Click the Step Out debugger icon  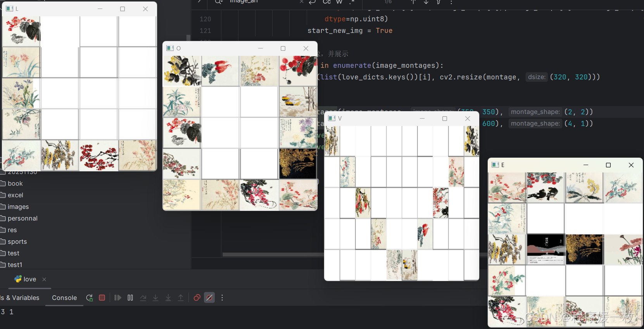[x=181, y=298]
